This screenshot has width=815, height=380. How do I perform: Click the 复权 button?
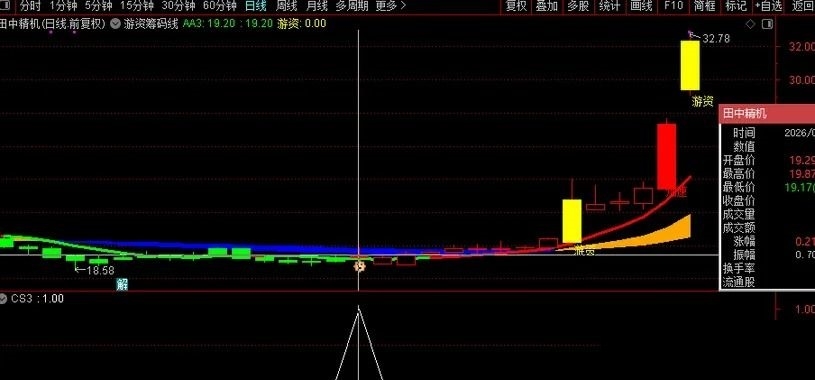coord(516,6)
